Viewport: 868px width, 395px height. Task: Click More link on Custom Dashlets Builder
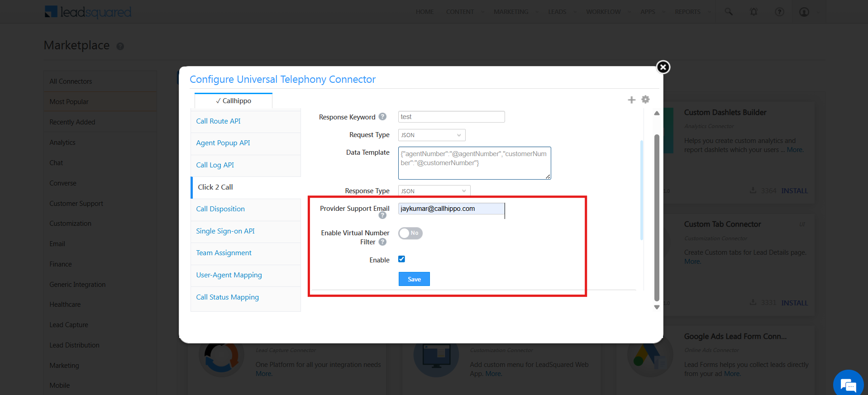point(795,150)
